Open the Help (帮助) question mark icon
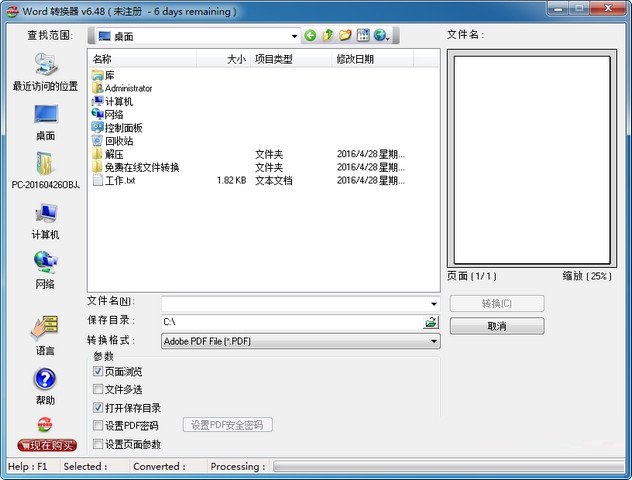632x480 pixels. (x=45, y=386)
